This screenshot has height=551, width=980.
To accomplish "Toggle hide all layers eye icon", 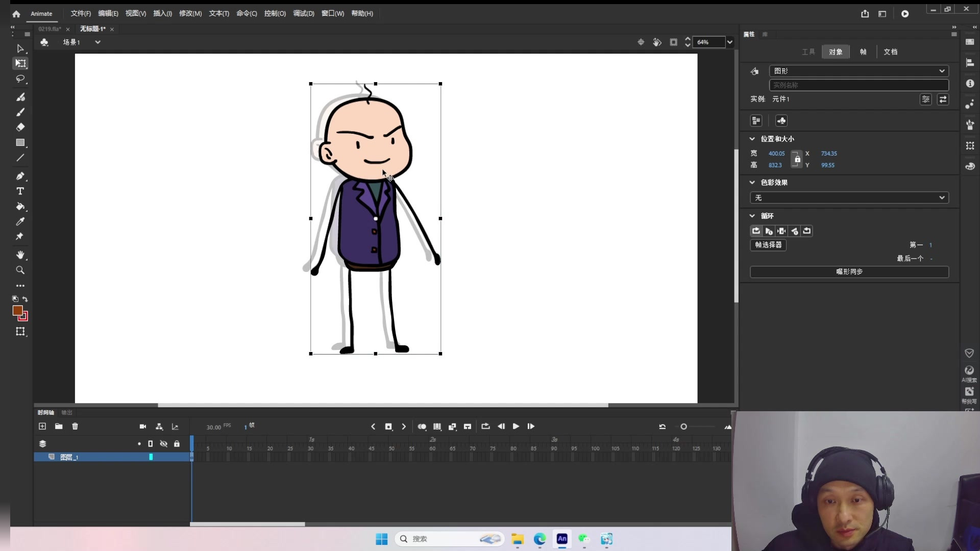I will coord(164,444).
